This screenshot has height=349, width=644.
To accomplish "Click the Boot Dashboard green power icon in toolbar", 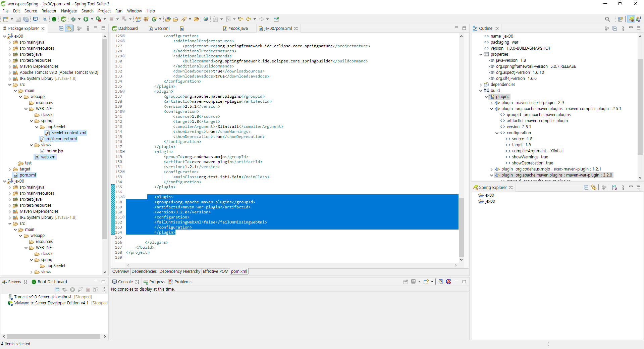I will tap(54, 19).
